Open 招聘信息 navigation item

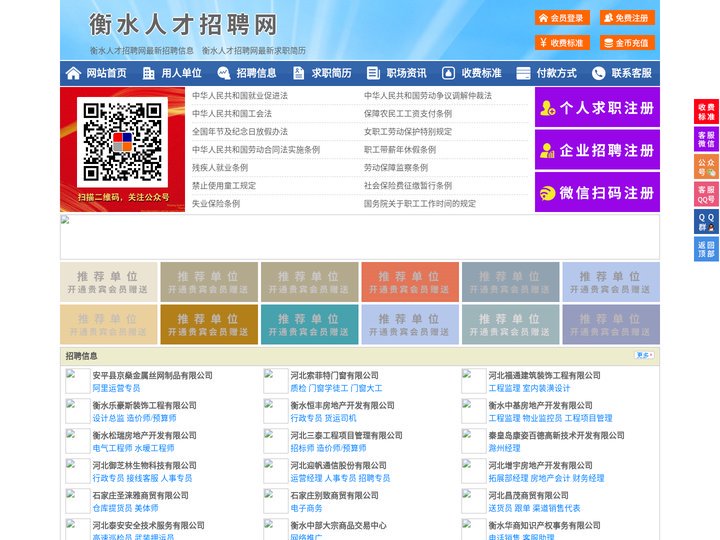coord(256,73)
